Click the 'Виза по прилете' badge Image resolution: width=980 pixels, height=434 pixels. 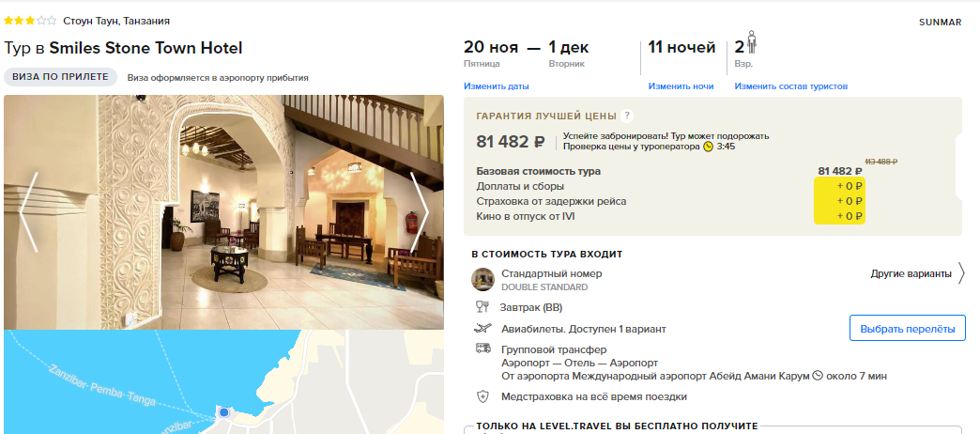tap(61, 77)
